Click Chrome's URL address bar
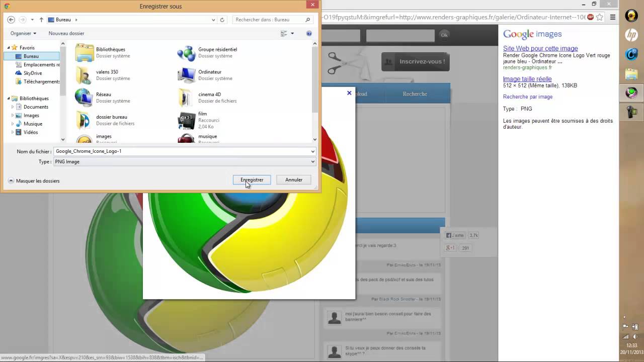Screen dimensions: 644x362 point(453,17)
